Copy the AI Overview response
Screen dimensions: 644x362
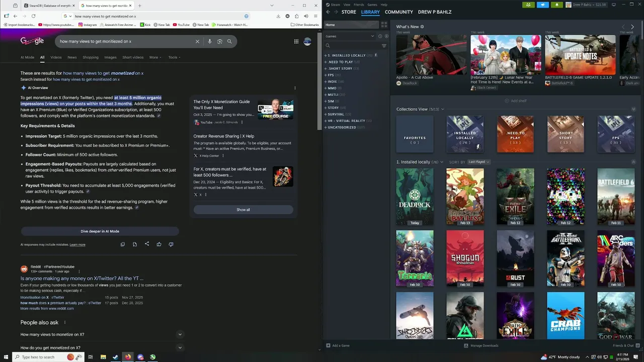click(x=123, y=244)
